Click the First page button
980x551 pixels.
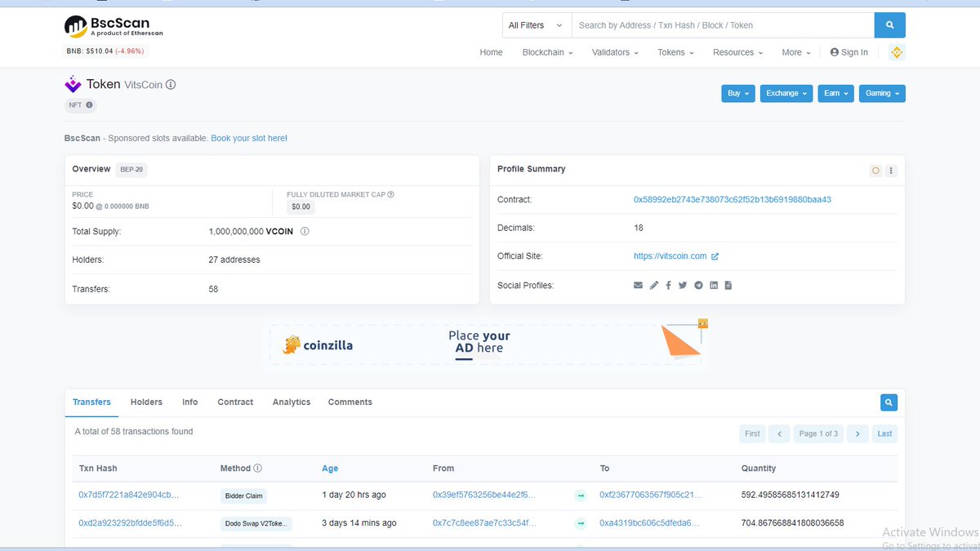click(x=752, y=433)
